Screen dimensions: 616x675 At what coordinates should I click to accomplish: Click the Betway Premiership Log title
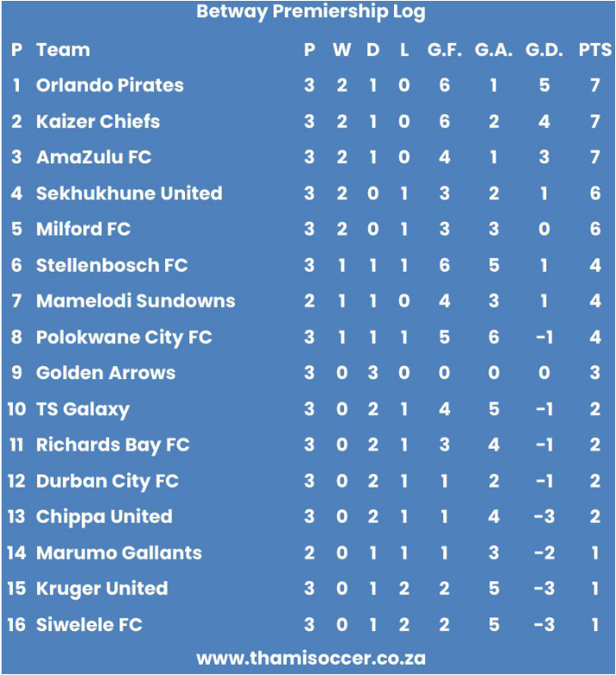(311, 13)
